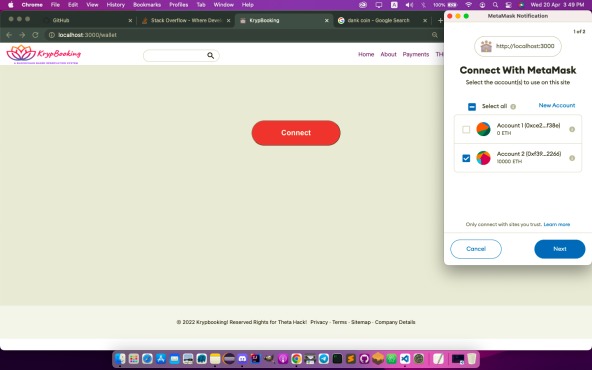Open the Sitemap footer link
Image resolution: width=592 pixels, height=370 pixels.
tap(361, 322)
